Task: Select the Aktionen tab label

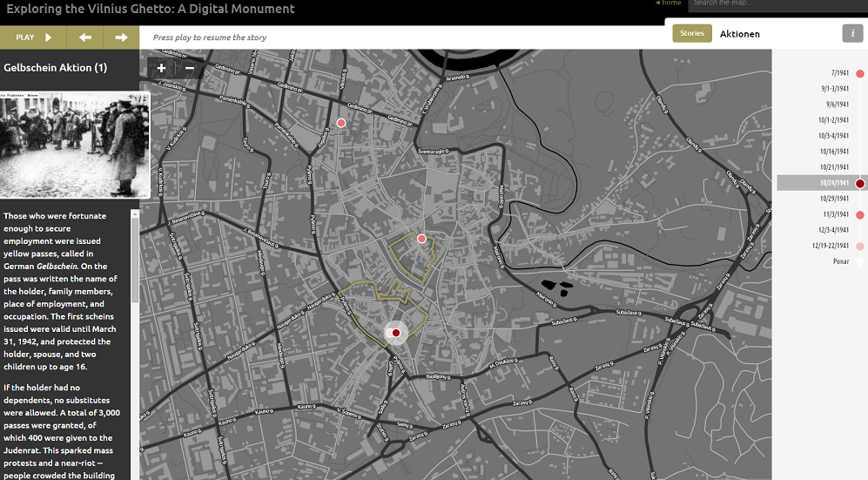Action: 739,34
